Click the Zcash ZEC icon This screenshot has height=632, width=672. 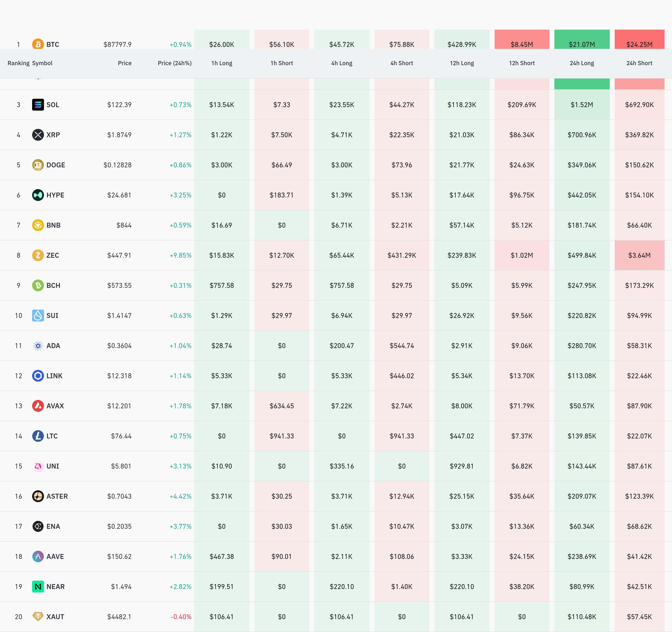coord(38,255)
